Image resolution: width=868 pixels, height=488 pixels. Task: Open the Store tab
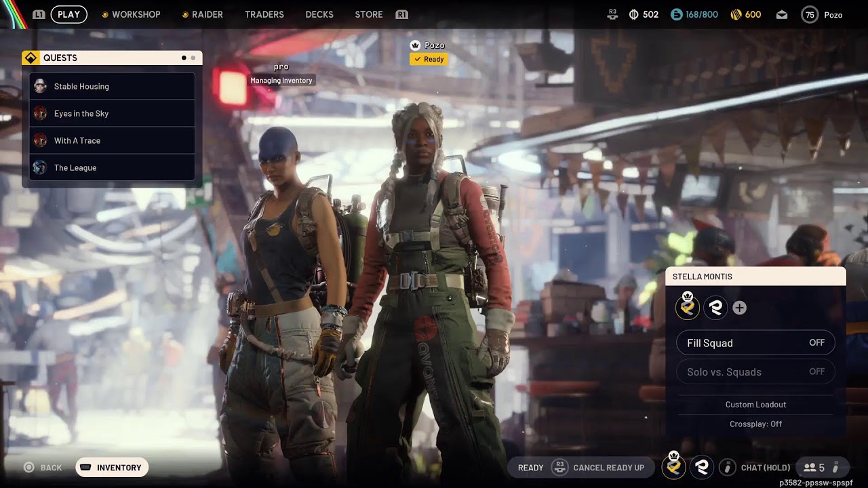point(369,14)
